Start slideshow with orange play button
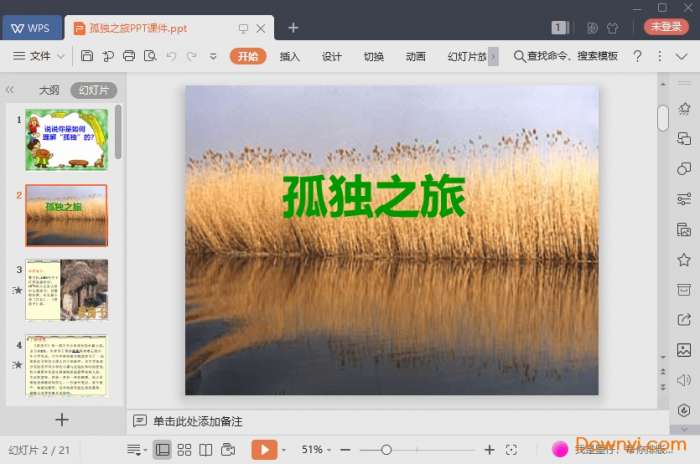 pos(264,449)
